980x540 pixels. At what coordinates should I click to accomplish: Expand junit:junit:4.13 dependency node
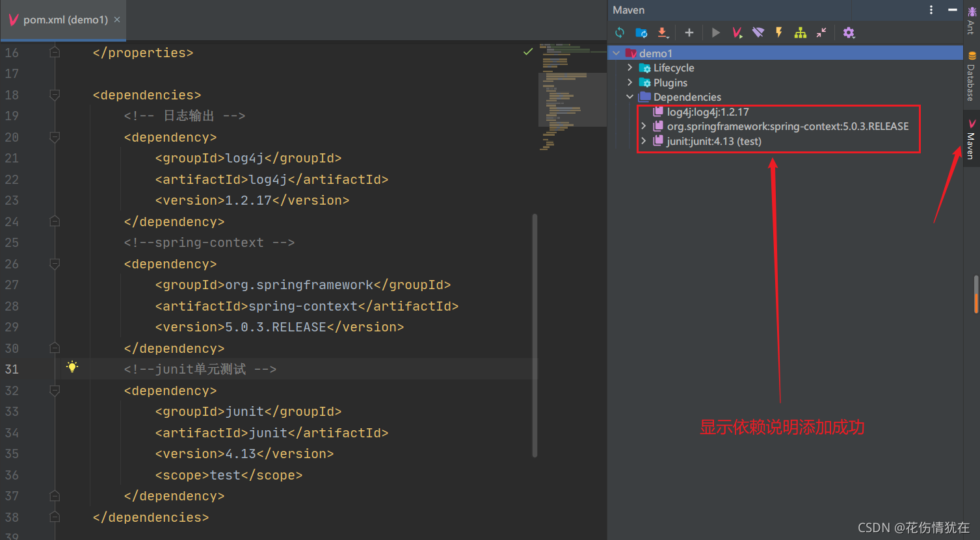point(644,141)
